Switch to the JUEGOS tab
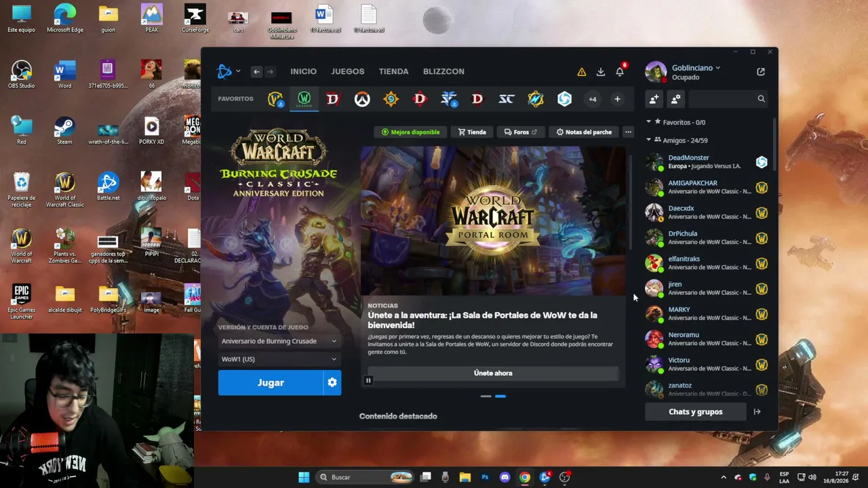The image size is (868, 488). pyautogui.click(x=347, y=71)
